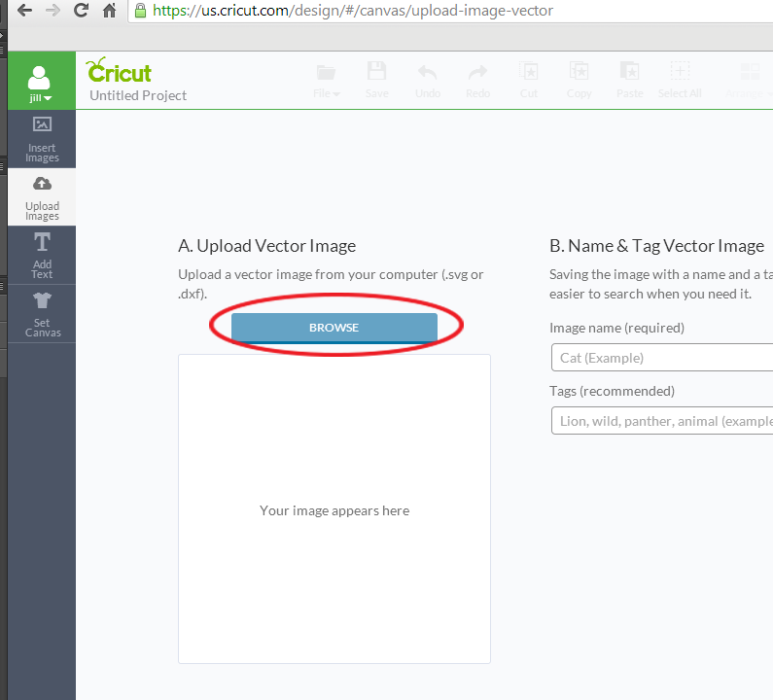The image size is (773, 700).
Task: Click the image preview area
Action: point(334,508)
